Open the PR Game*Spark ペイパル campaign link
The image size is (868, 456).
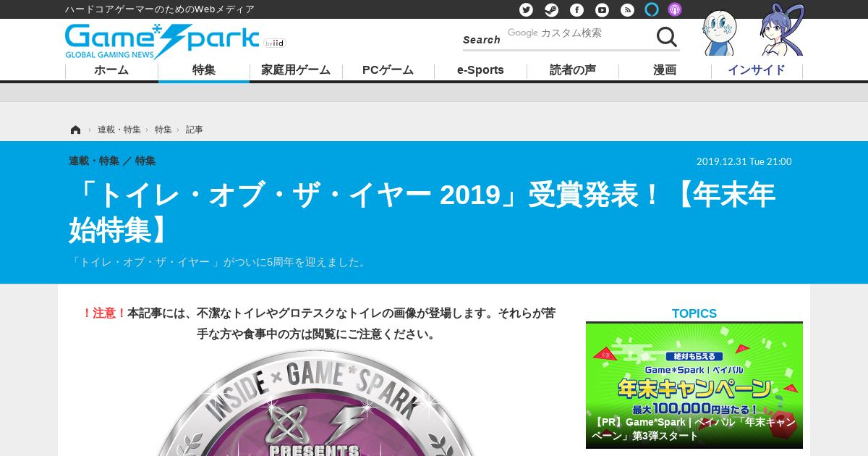click(x=694, y=428)
